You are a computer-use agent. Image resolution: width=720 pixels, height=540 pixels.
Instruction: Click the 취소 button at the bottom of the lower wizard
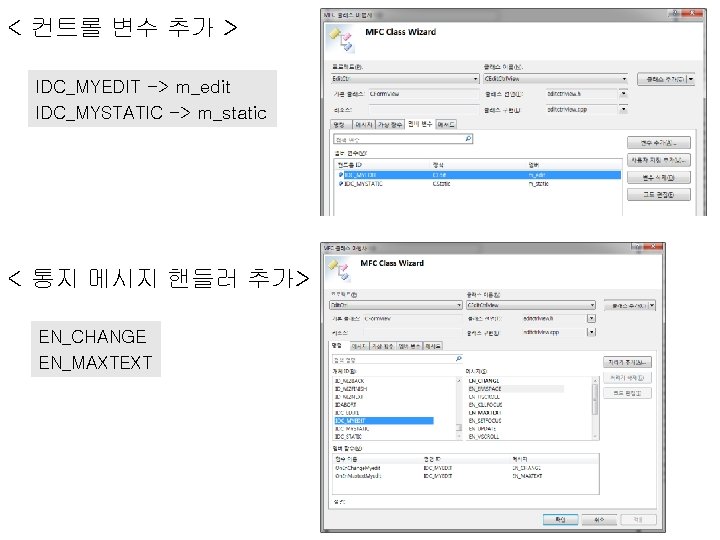pos(599,519)
